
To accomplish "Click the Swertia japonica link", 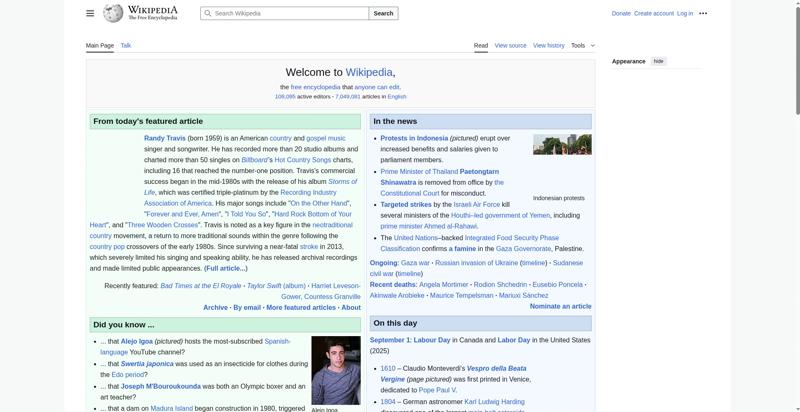I will point(147,364).
